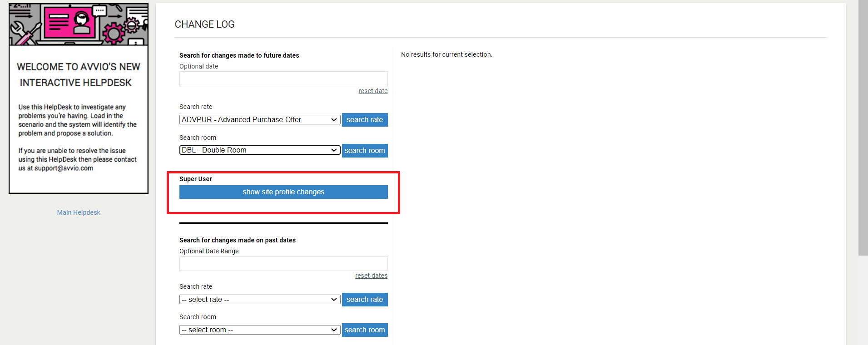This screenshot has width=868, height=345.
Task: Click the helpdesk banner illustration
Action: click(x=79, y=25)
